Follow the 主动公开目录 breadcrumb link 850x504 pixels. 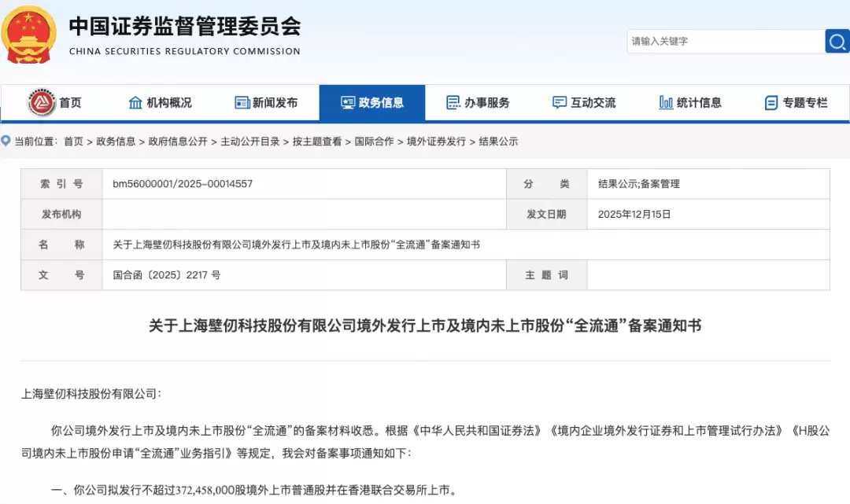click(250, 142)
